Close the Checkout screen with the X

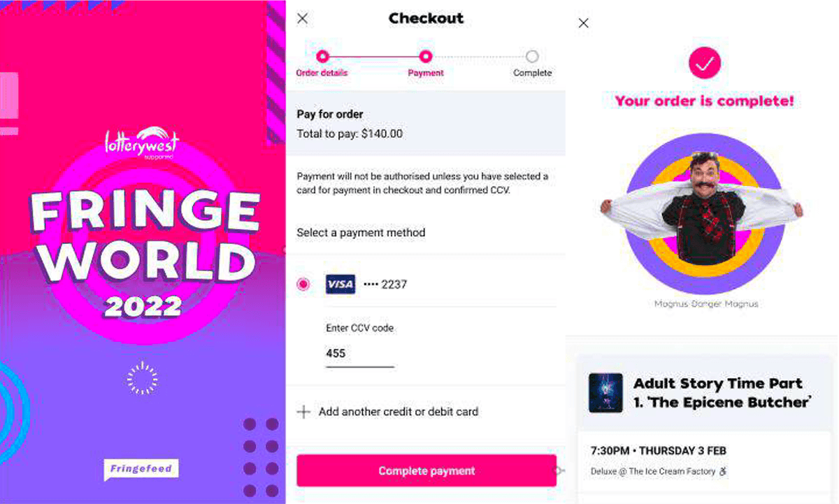pos(302,18)
